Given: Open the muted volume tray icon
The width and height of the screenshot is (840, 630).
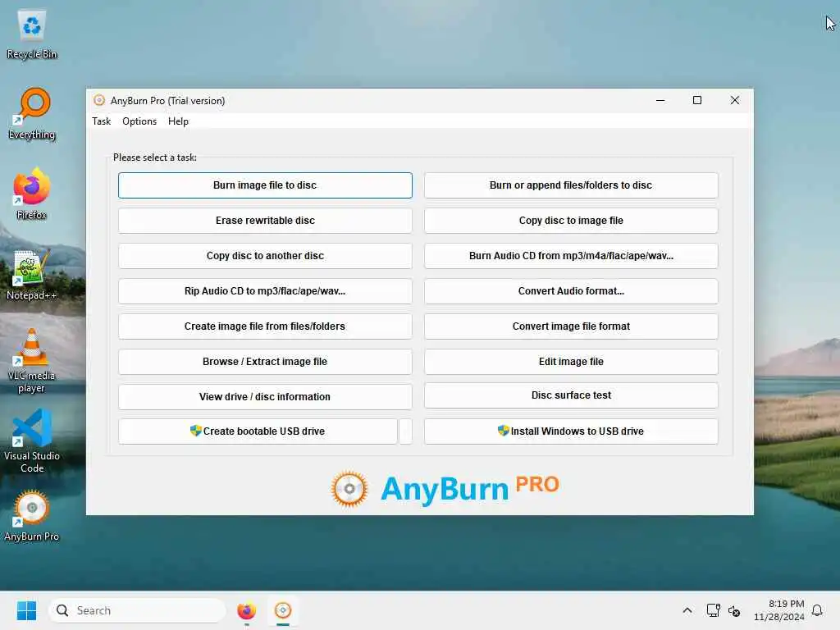Looking at the screenshot, I should [x=734, y=610].
